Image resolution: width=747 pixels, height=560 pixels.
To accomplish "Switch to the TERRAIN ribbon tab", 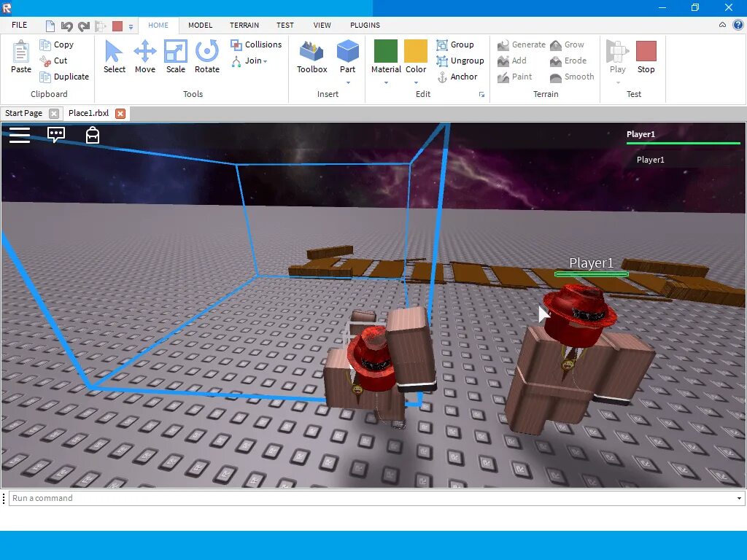I will [x=244, y=26].
